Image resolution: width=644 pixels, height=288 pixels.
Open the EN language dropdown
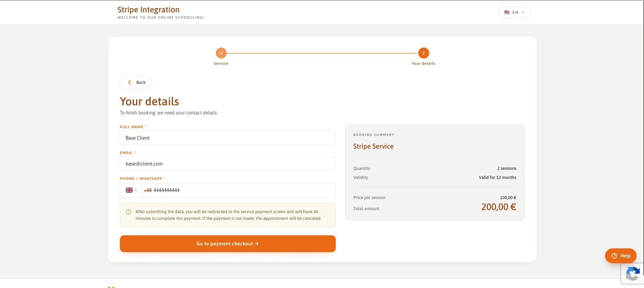(514, 12)
